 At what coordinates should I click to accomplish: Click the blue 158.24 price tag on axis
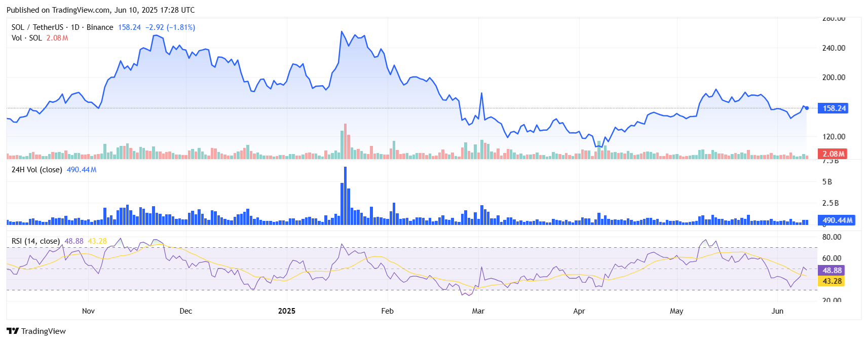click(834, 108)
